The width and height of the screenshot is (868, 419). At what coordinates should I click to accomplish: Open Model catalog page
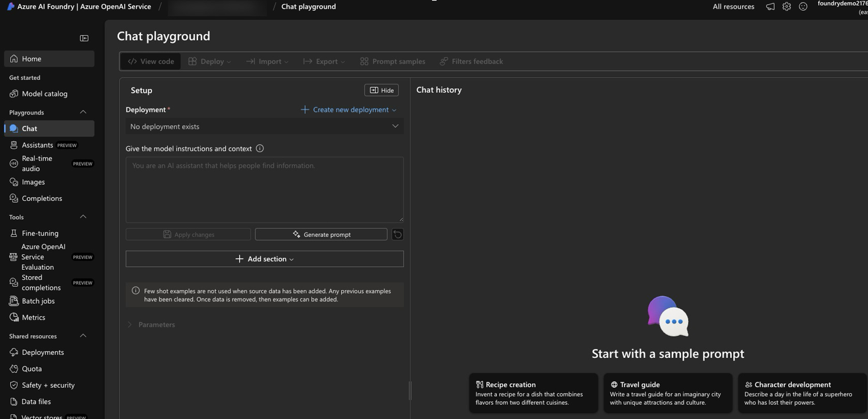tap(49, 94)
